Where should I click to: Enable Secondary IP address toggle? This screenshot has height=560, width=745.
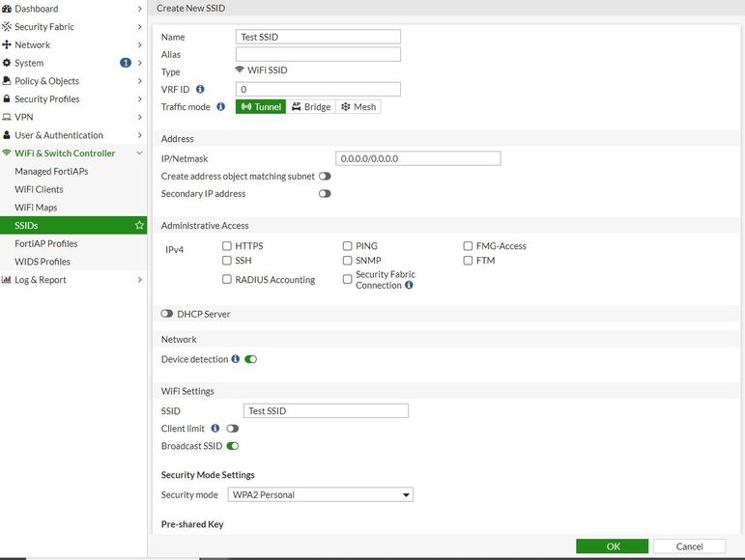325,194
